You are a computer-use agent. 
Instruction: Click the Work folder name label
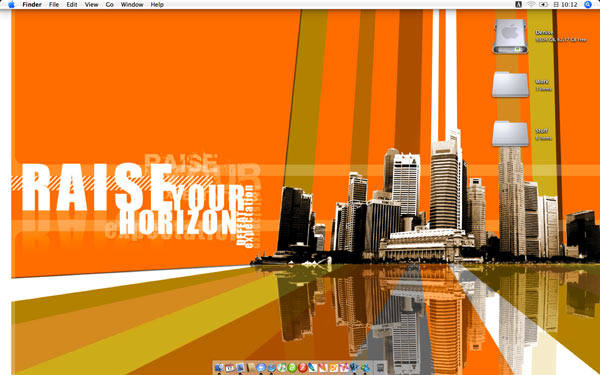point(542,82)
